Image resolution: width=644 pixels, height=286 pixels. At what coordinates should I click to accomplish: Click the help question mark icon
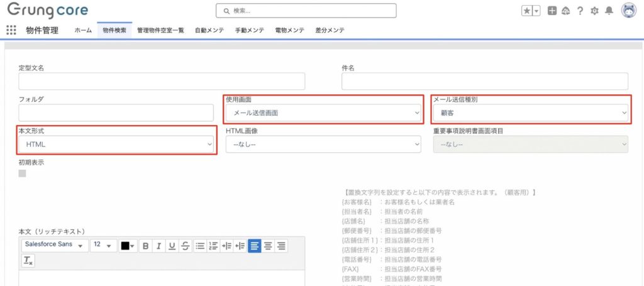pyautogui.click(x=580, y=11)
